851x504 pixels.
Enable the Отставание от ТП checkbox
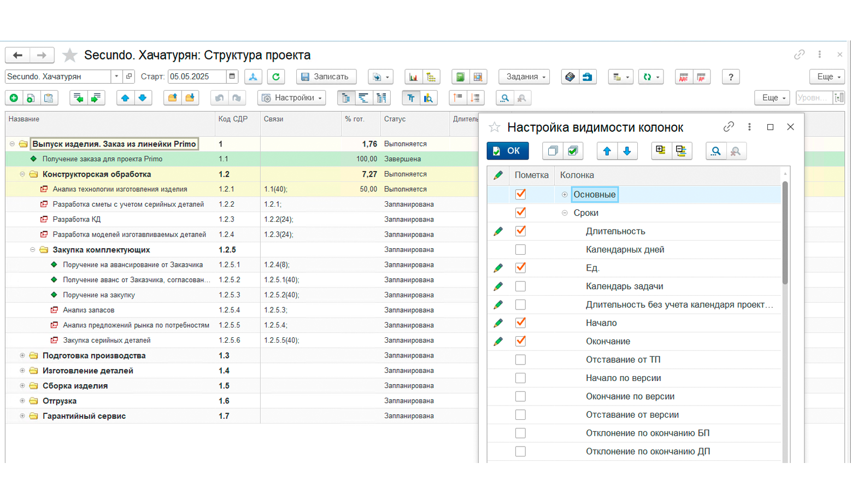coord(520,360)
